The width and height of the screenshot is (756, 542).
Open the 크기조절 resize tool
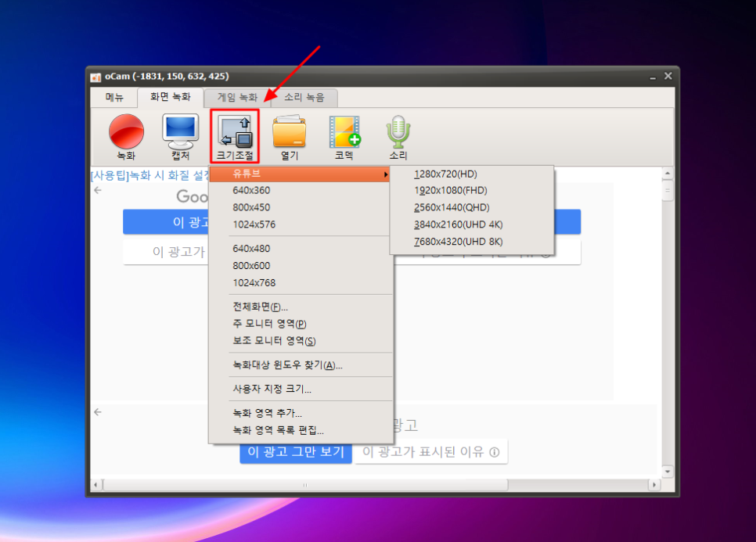click(x=235, y=136)
